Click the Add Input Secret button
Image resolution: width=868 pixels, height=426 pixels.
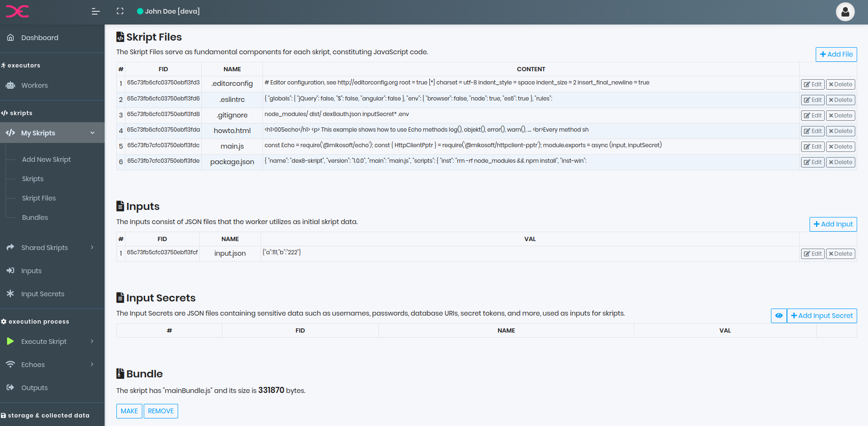(x=821, y=316)
